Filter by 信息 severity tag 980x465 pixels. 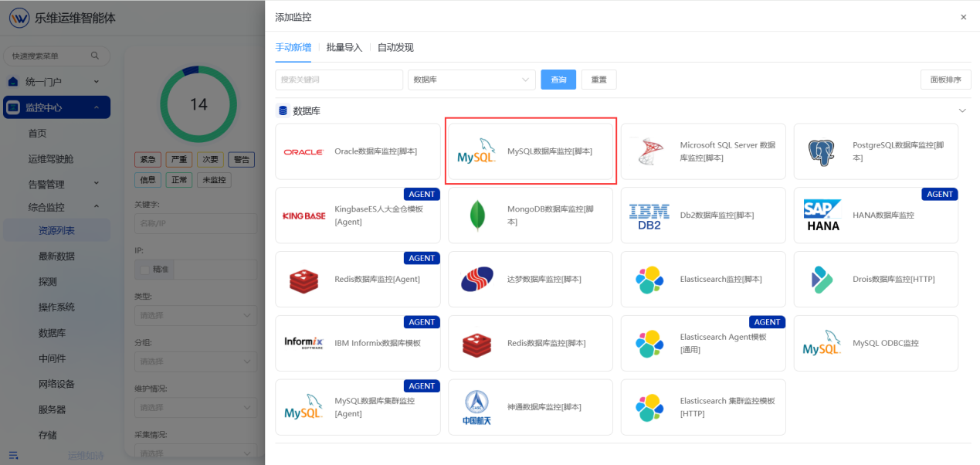tap(148, 179)
